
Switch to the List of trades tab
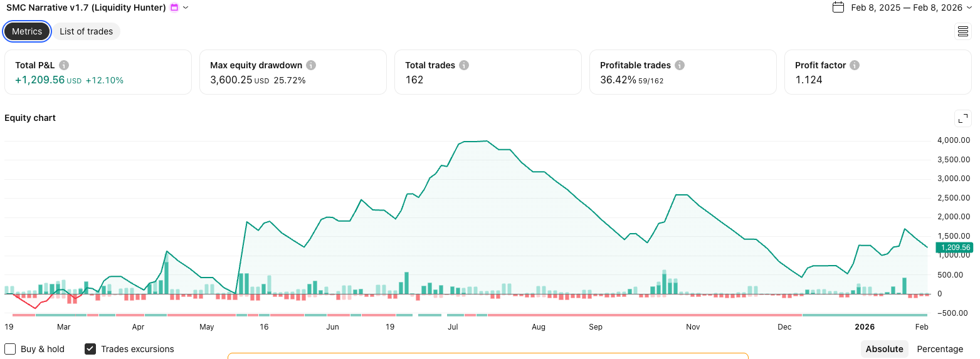(86, 31)
